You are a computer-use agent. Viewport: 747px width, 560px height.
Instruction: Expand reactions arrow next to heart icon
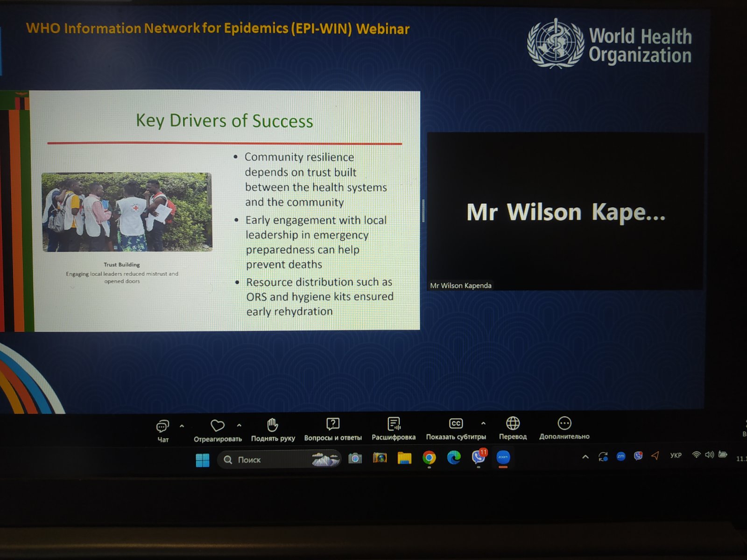(x=239, y=425)
